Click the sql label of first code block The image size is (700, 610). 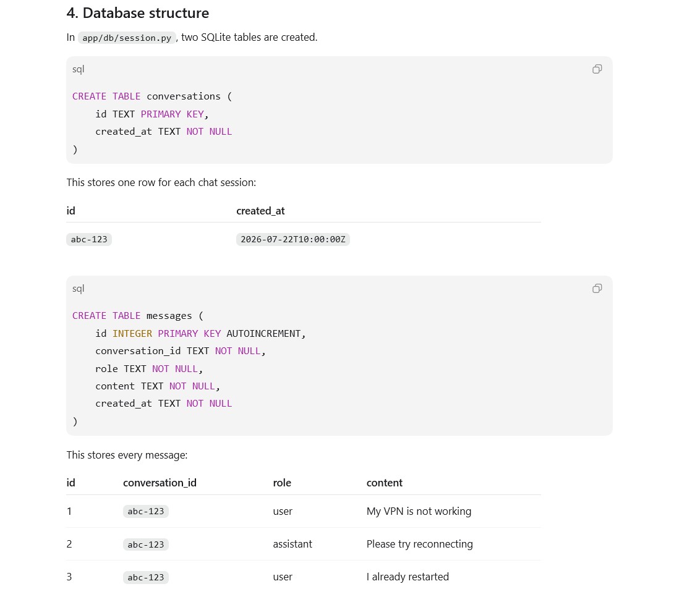(78, 69)
